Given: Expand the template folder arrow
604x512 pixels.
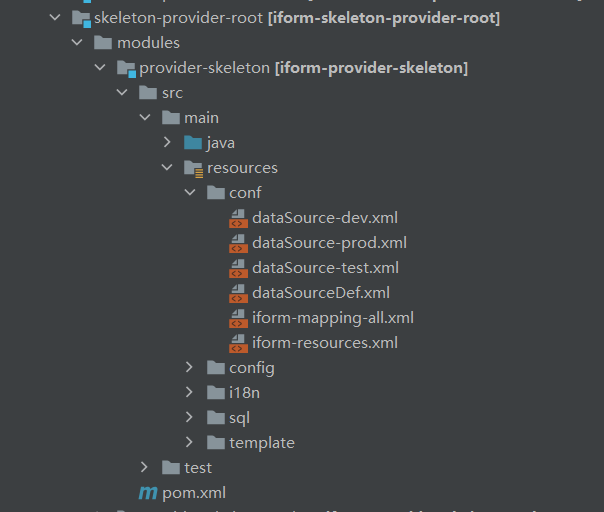Looking at the screenshot, I should 190,443.
